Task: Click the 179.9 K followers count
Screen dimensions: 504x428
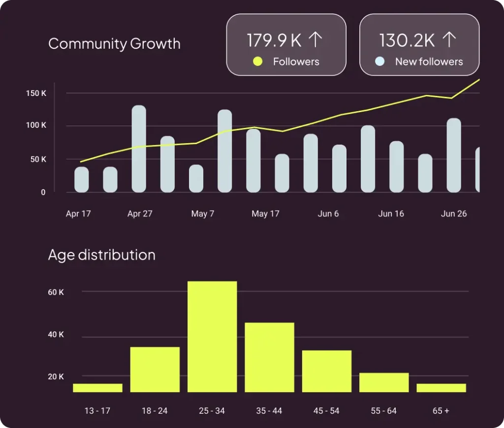Action: (274, 40)
